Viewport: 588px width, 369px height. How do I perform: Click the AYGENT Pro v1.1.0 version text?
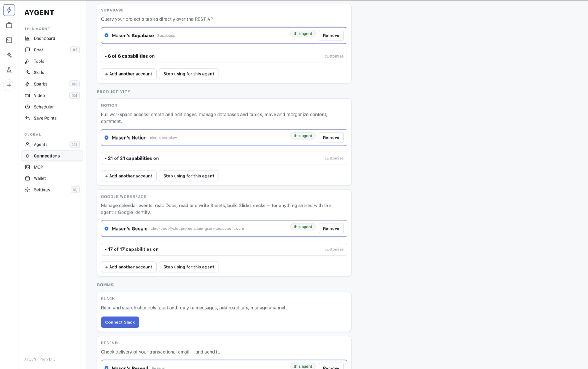click(40, 359)
